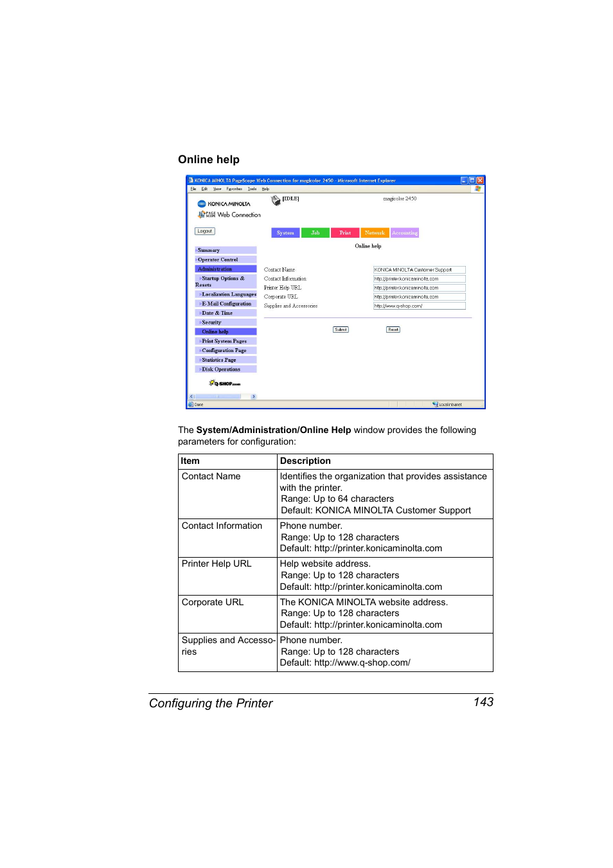
Task: Open the File menu
Action: click(193, 189)
